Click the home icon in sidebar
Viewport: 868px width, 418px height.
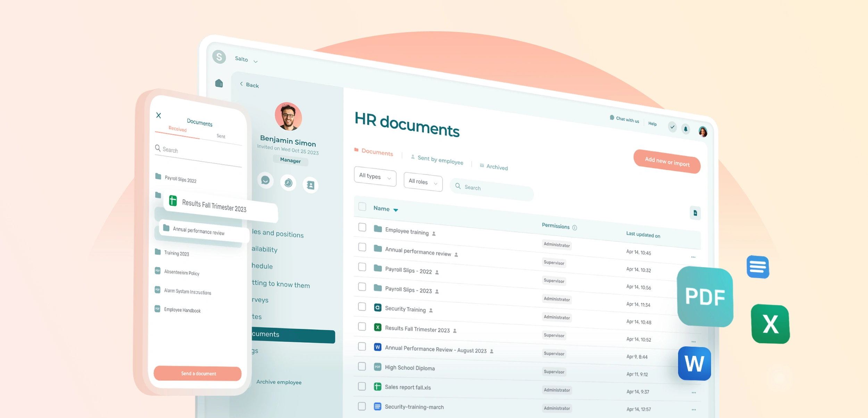tap(219, 83)
